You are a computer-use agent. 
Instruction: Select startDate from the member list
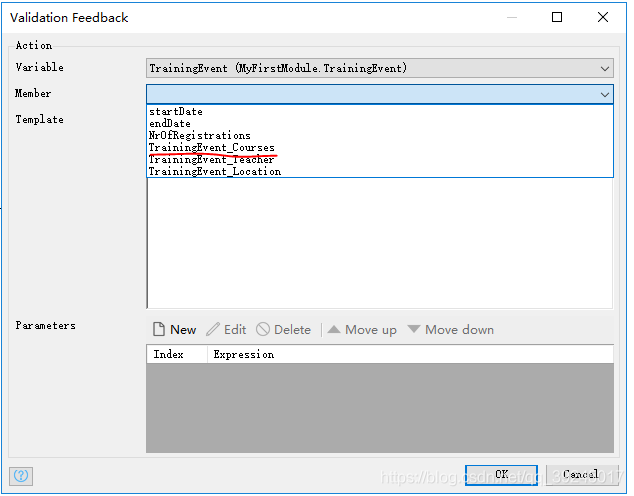[176, 112]
